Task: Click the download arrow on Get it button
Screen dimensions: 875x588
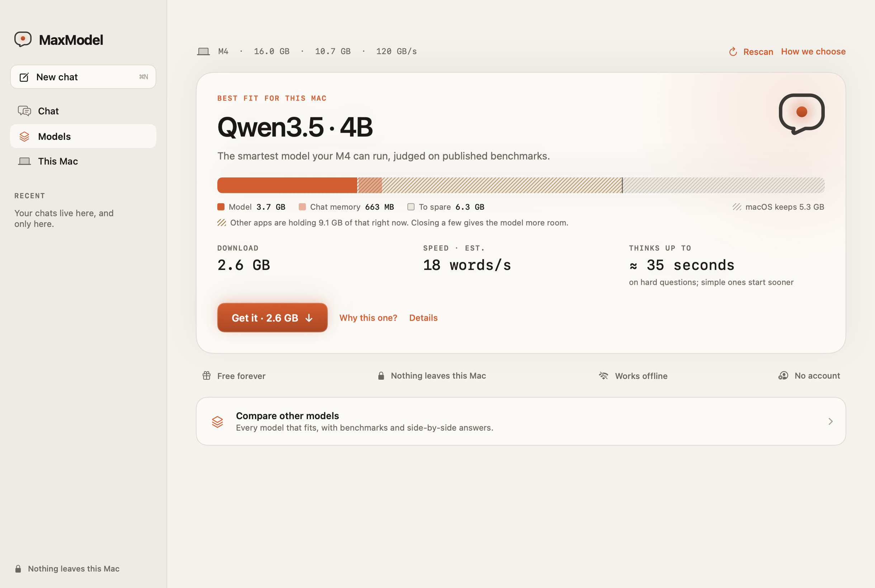Action: pos(309,318)
